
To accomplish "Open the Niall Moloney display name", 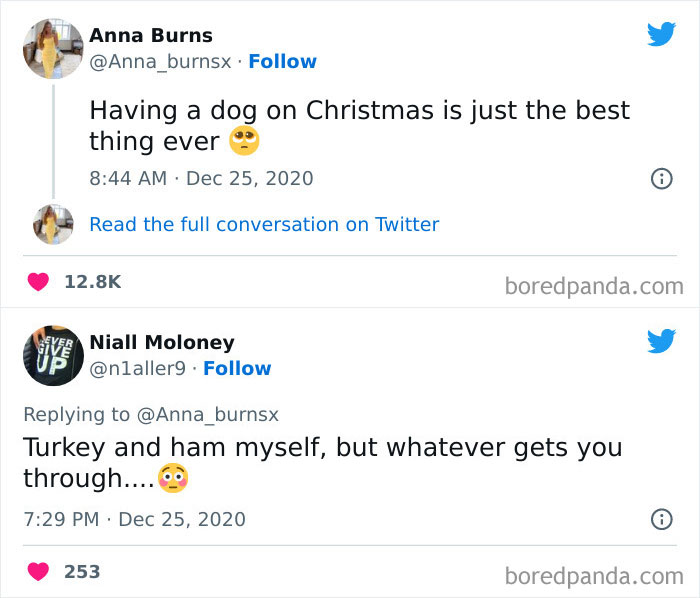I will (x=162, y=342).
